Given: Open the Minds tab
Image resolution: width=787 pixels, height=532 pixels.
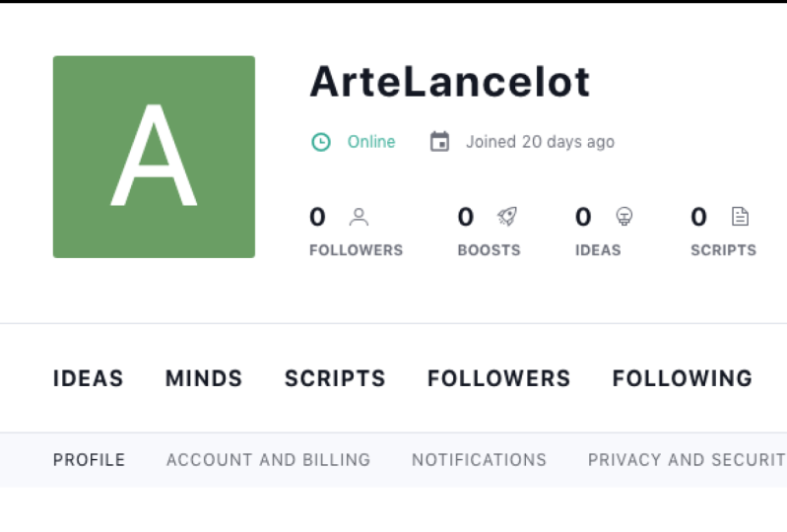Looking at the screenshot, I should (204, 378).
